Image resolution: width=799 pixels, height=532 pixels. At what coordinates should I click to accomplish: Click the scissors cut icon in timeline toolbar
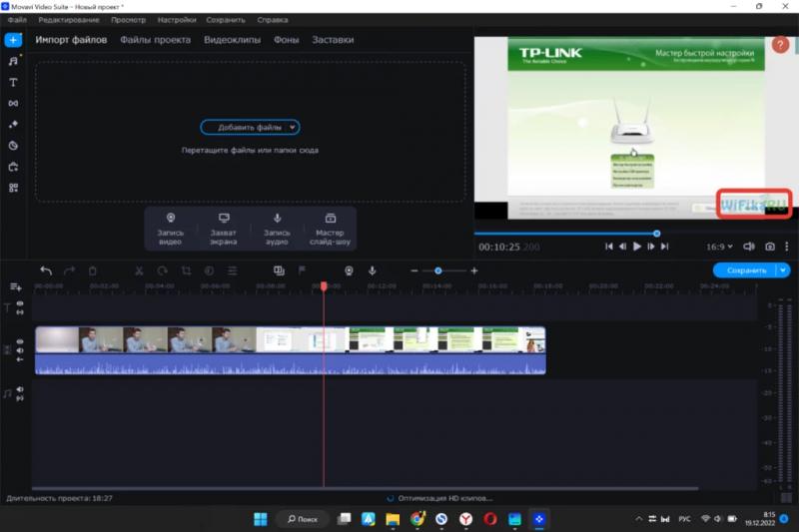tap(138, 270)
